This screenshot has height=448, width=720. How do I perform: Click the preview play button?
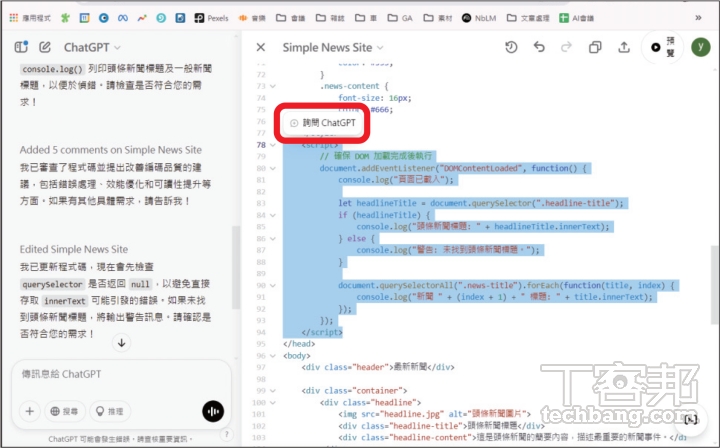(x=663, y=47)
